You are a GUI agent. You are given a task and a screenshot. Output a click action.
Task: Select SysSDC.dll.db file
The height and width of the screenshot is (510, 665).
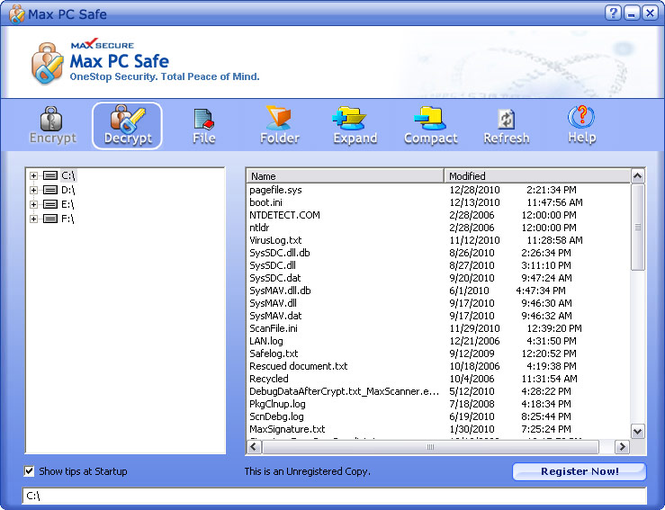pyautogui.click(x=279, y=253)
